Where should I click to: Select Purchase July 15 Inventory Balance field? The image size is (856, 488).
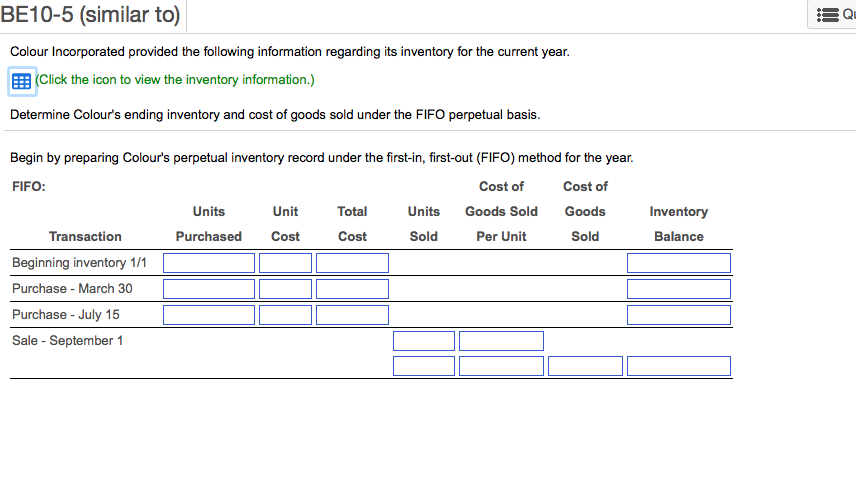[x=678, y=315]
